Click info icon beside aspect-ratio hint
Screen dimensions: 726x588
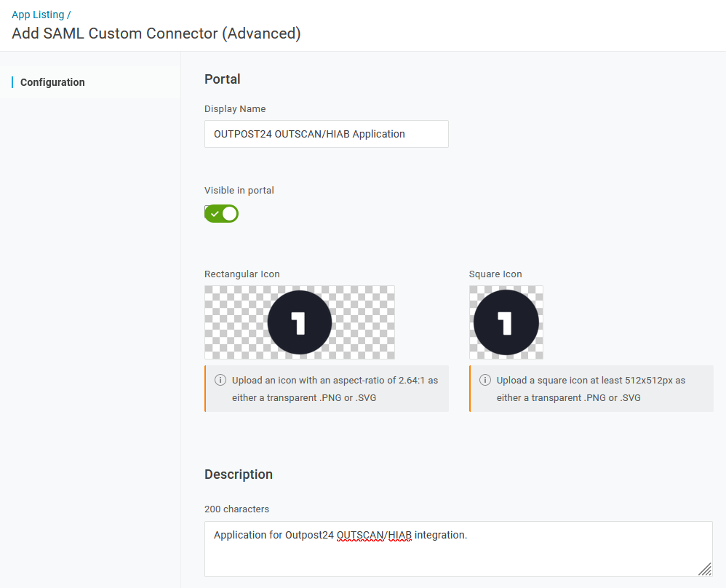pos(220,380)
